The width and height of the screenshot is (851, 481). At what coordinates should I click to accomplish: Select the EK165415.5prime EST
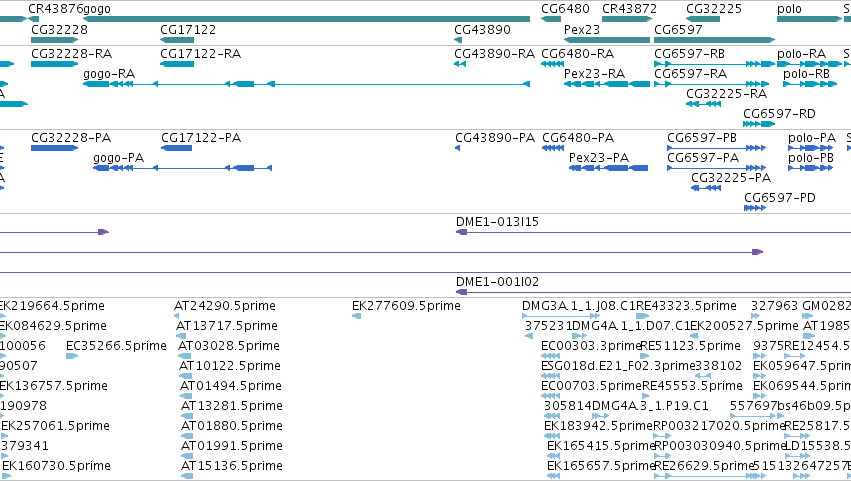554,457
